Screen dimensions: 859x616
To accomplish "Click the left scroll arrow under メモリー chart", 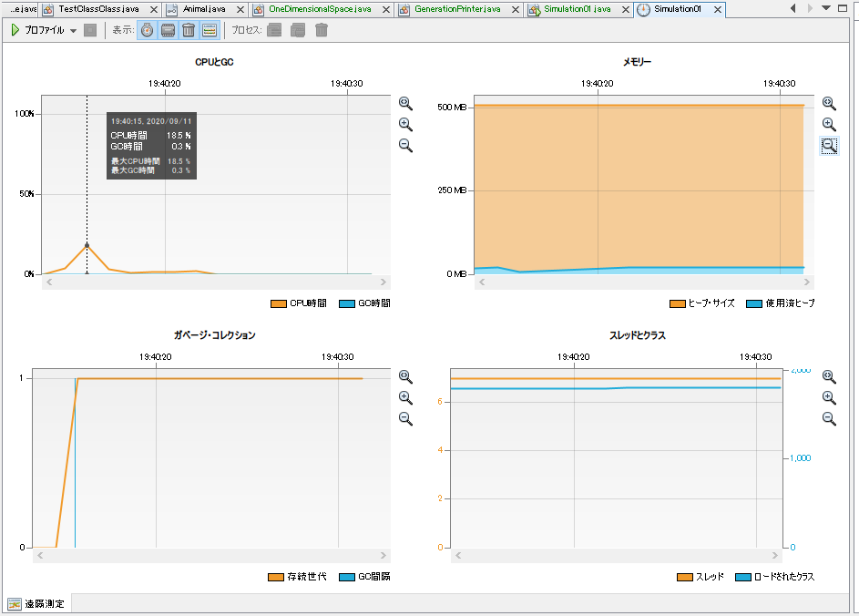I will [x=482, y=282].
